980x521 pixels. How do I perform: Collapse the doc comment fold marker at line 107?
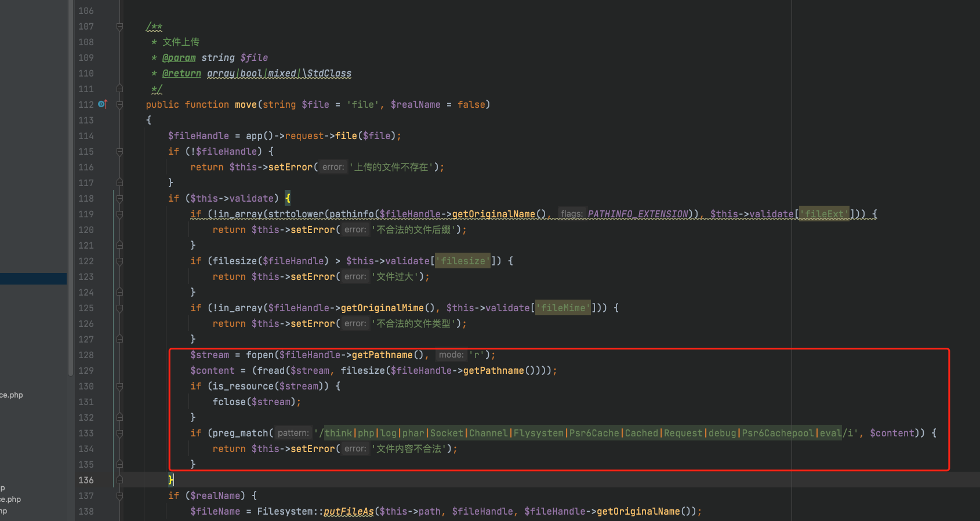[x=119, y=27]
